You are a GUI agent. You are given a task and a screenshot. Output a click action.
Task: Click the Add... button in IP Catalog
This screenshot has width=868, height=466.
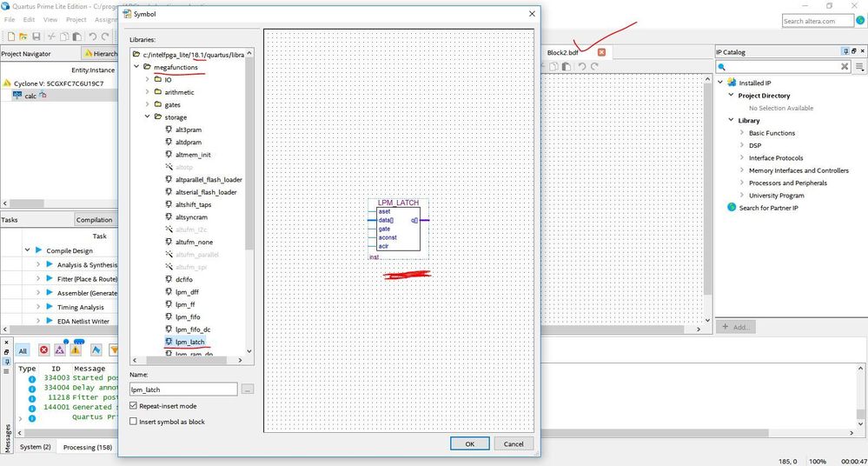(x=736, y=327)
